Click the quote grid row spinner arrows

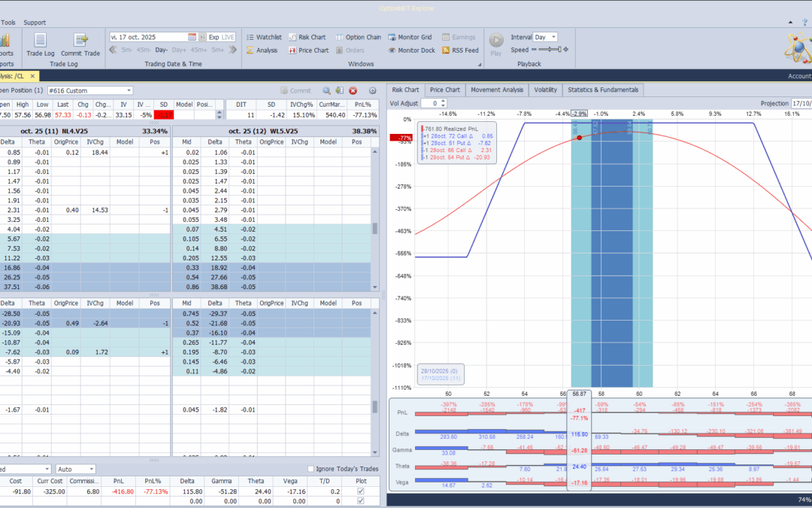220,114
